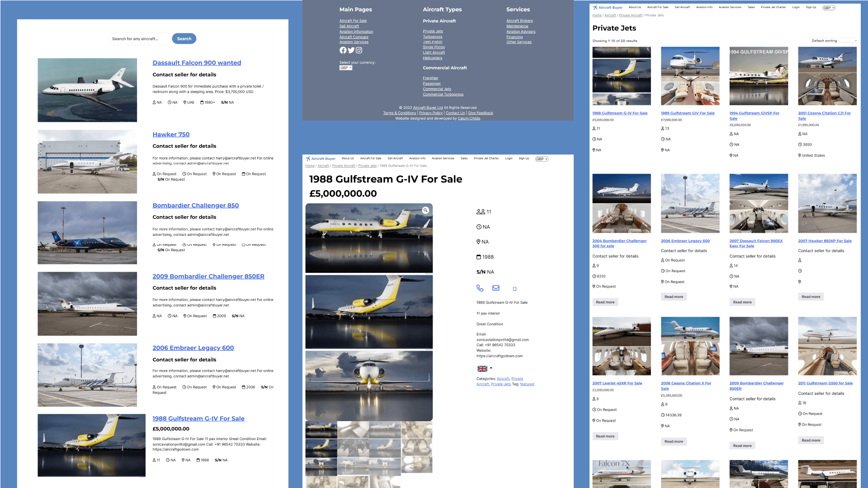This screenshot has height=488, width=868.
Task: Click Falcon 7X card image at bottom
Action: [x=622, y=474]
